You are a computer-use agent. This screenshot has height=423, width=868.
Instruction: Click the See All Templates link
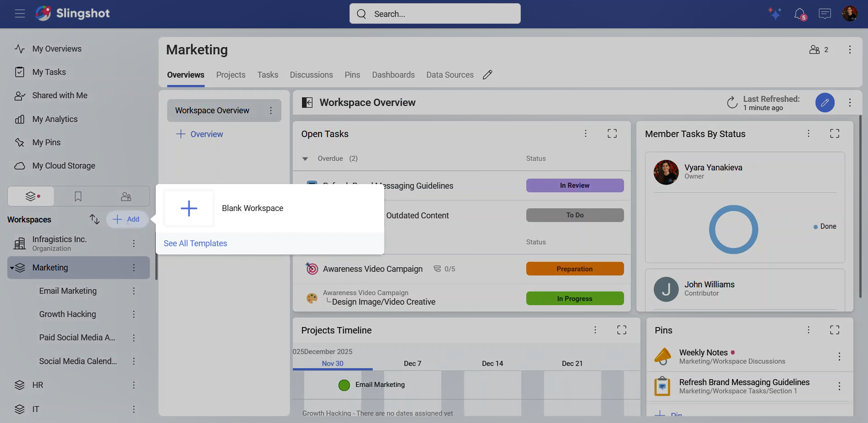tap(195, 243)
